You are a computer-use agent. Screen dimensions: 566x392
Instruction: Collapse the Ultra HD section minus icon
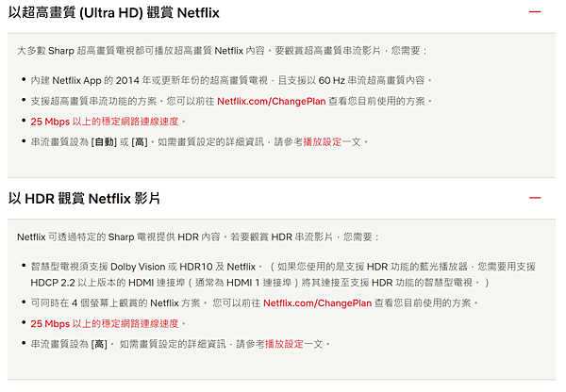pos(535,12)
